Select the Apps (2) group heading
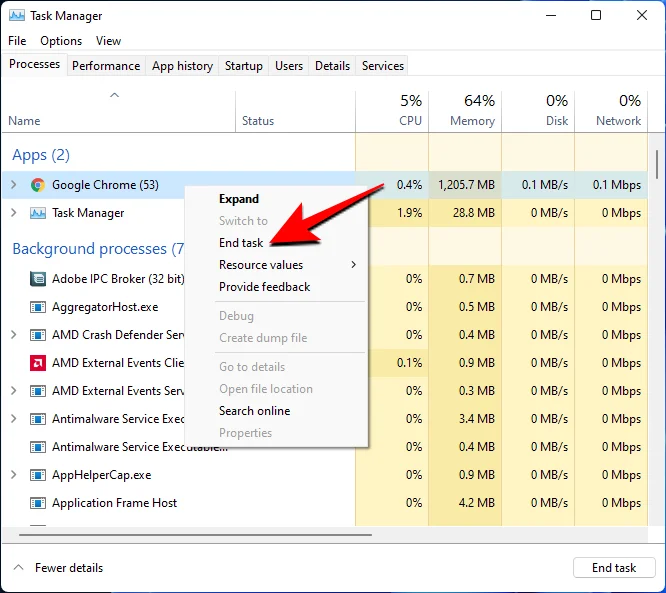The height and width of the screenshot is (593, 666). point(41,155)
